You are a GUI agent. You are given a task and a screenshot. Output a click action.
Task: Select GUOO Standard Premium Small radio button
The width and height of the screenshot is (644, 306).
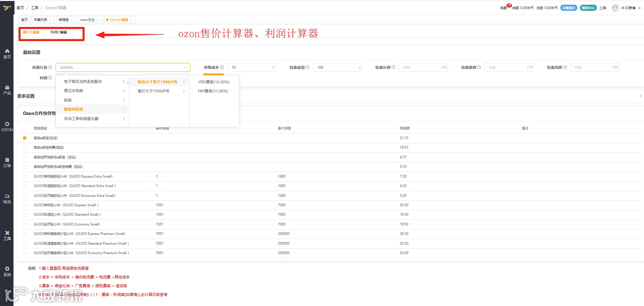25,244
